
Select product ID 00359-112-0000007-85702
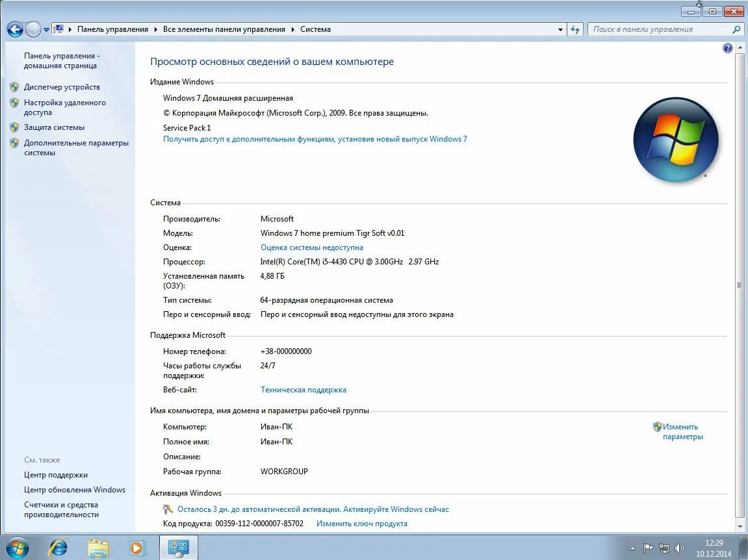click(x=259, y=523)
